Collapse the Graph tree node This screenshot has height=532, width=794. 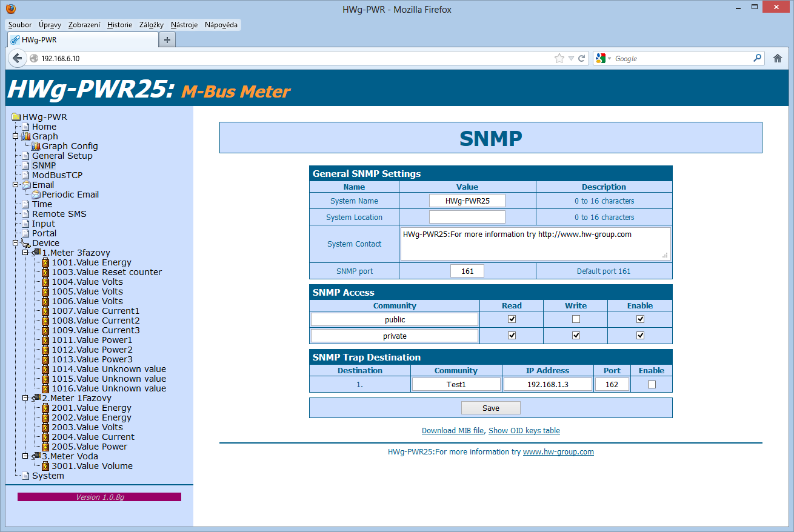point(16,136)
